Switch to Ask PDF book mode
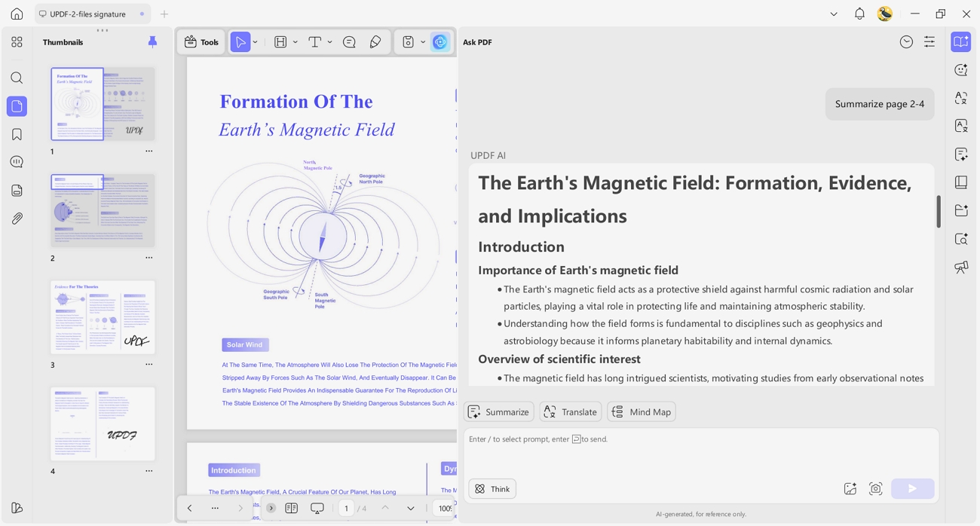This screenshot has width=980, height=526. (961, 42)
